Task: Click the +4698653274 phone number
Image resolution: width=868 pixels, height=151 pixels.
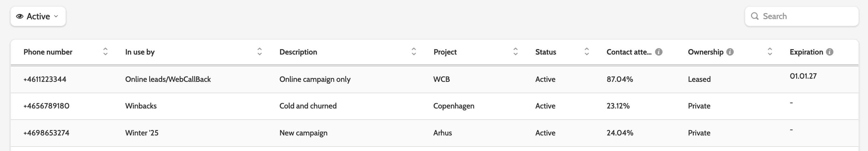Action: [x=46, y=133]
